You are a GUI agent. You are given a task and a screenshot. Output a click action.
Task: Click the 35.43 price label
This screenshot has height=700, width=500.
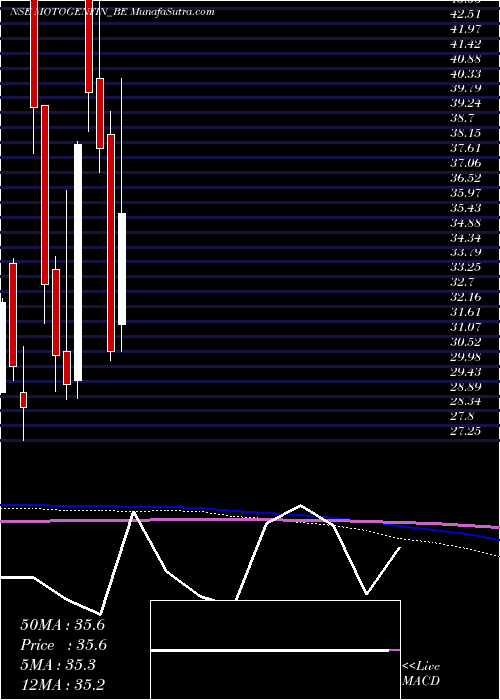pyautogui.click(x=466, y=208)
